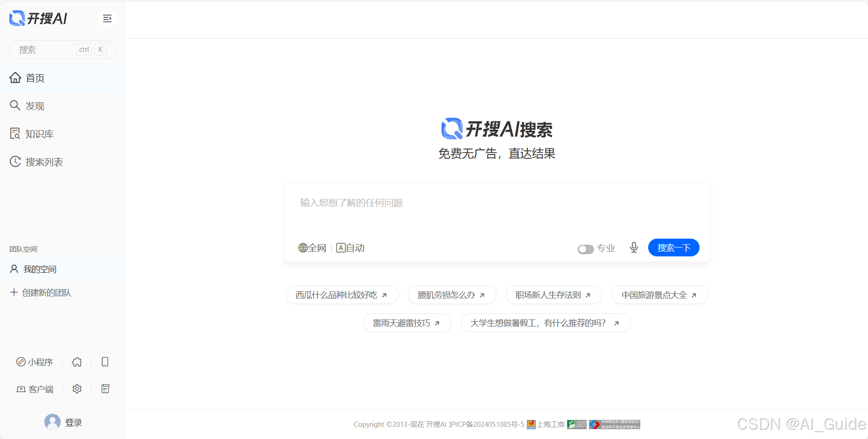Click the user avatar icon
The image size is (868, 439).
click(x=52, y=422)
